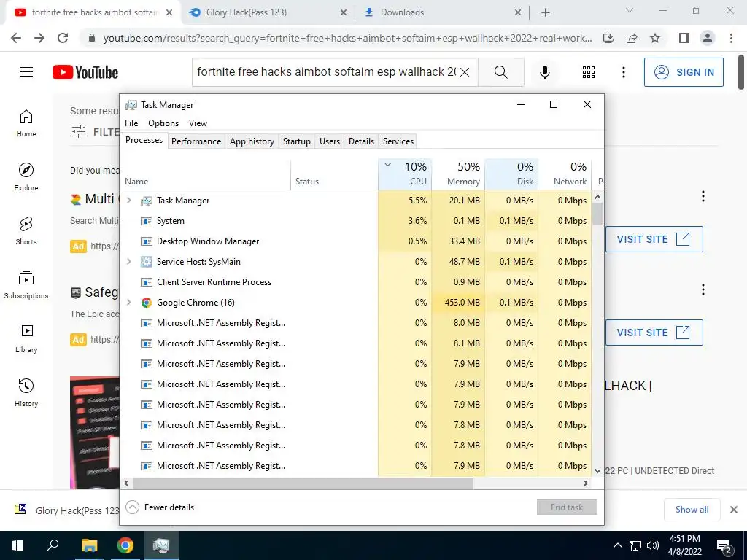Open History in YouTube sidebar
Screen dimensions: 747x560
[x=26, y=392]
